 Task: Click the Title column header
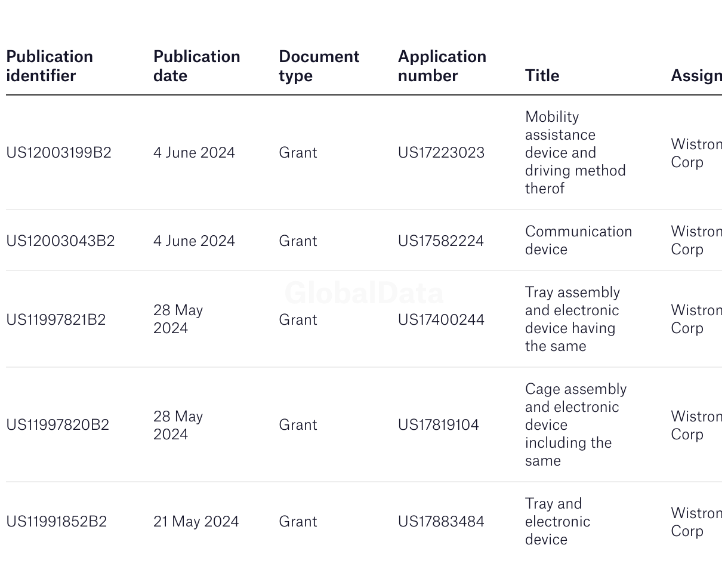pos(542,76)
